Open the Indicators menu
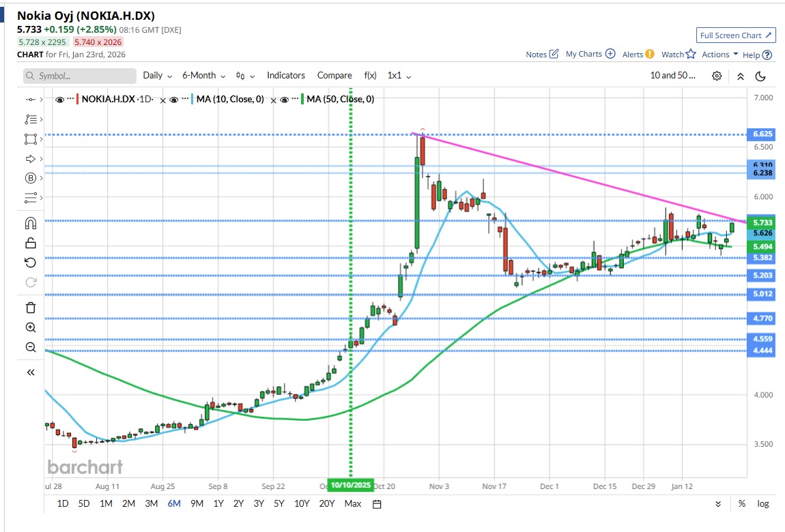Screen dimensions: 785x532 click(285, 76)
